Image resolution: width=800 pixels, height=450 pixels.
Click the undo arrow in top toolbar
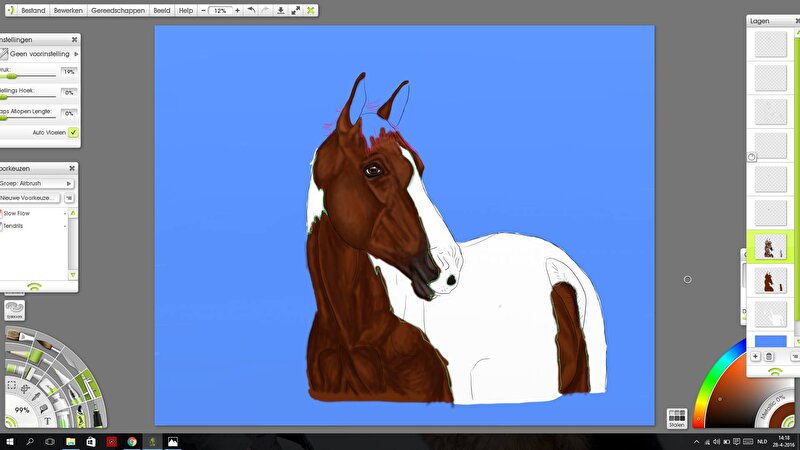click(x=250, y=10)
